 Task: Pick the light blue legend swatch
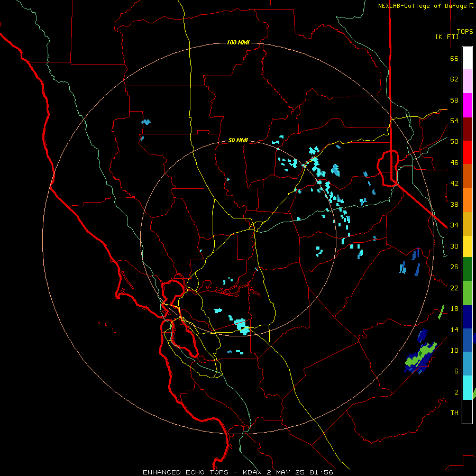(467, 363)
